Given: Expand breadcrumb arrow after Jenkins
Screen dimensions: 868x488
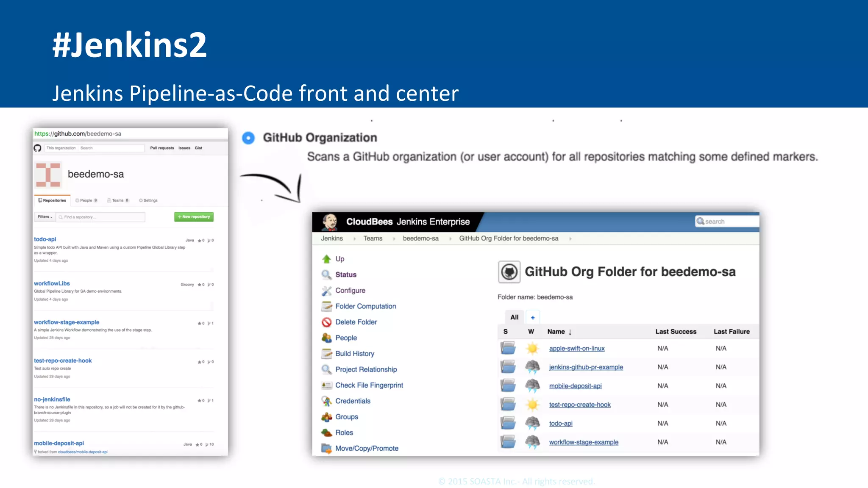Looking at the screenshot, I should [355, 239].
